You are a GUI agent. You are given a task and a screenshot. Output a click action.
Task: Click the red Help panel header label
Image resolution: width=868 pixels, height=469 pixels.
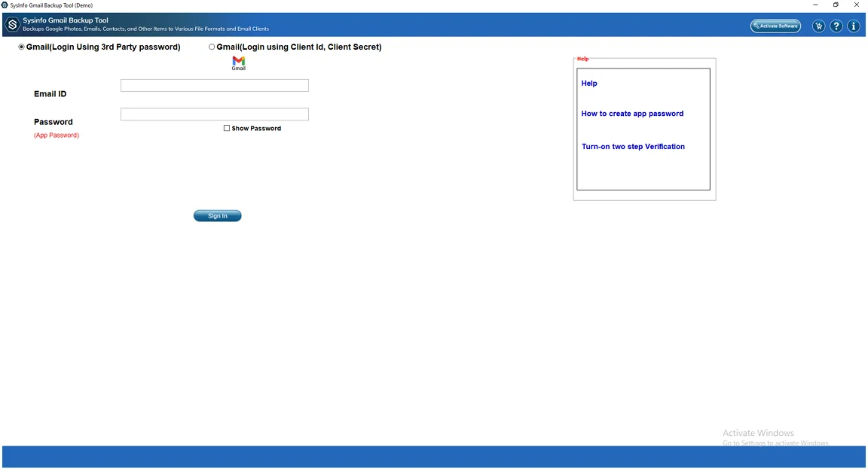(x=583, y=58)
